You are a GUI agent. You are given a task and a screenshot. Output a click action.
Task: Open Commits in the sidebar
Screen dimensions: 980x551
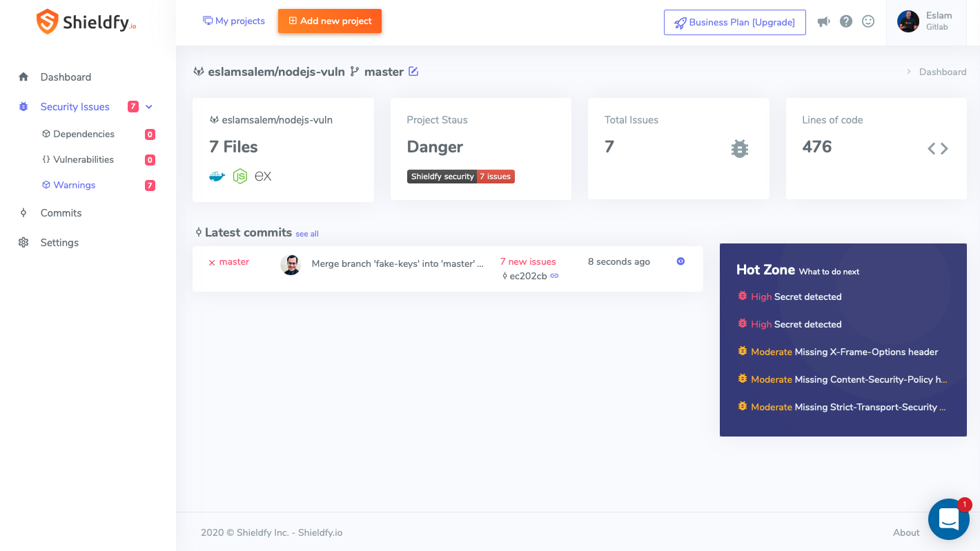click(61, 213)
